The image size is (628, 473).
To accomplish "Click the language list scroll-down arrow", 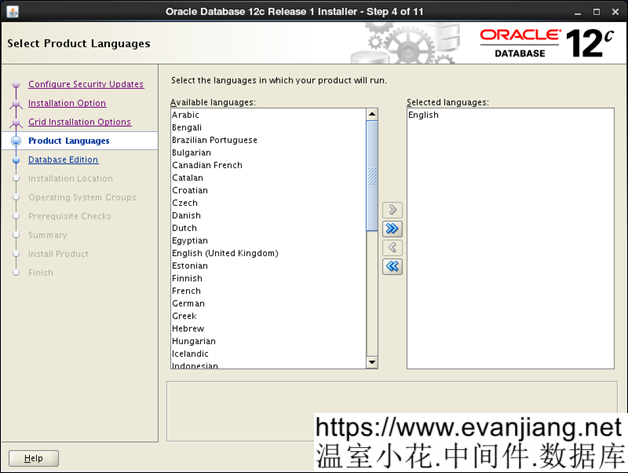I will coord(372,362).
